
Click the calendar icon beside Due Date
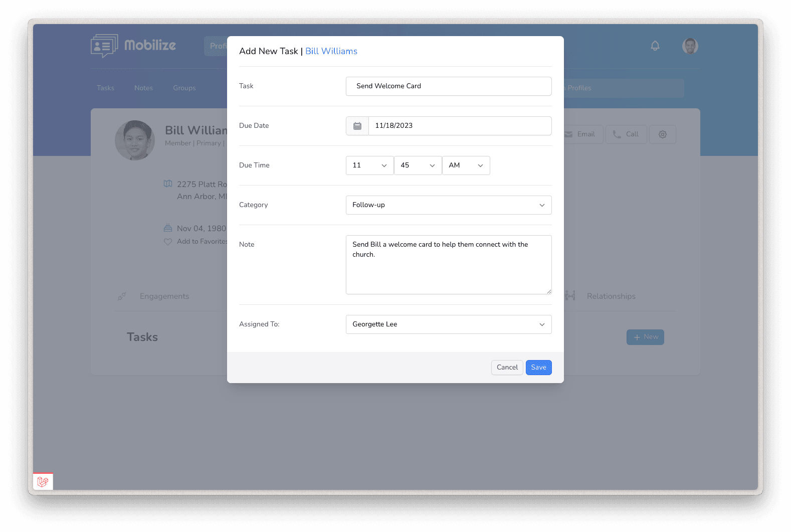[x=357, y=126]
